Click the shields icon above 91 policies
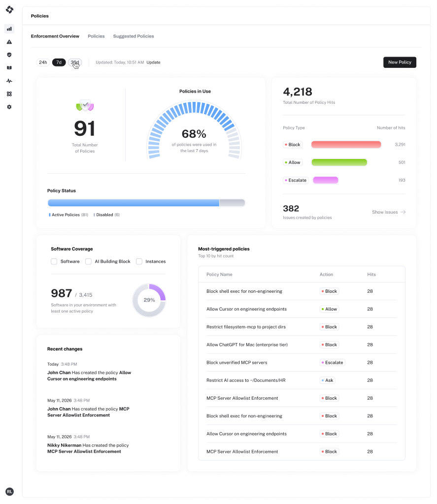Screen dimensions: 437x504 [x=85, y=105]
